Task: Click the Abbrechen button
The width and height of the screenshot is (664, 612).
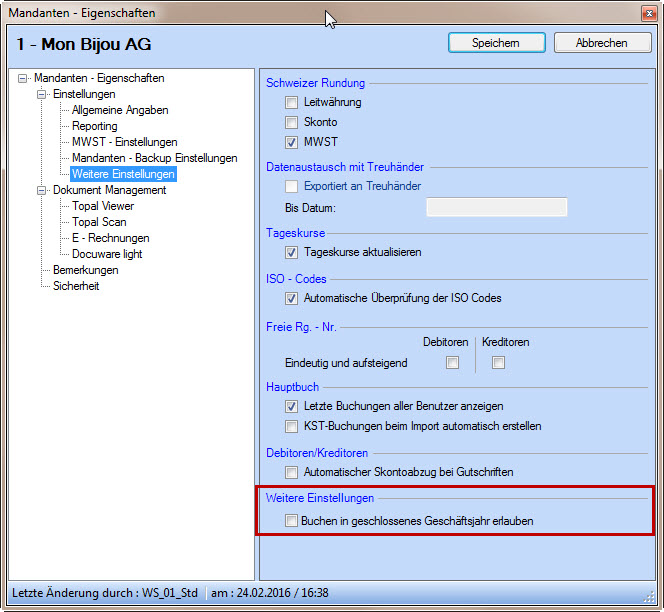Action: point(603,43)
